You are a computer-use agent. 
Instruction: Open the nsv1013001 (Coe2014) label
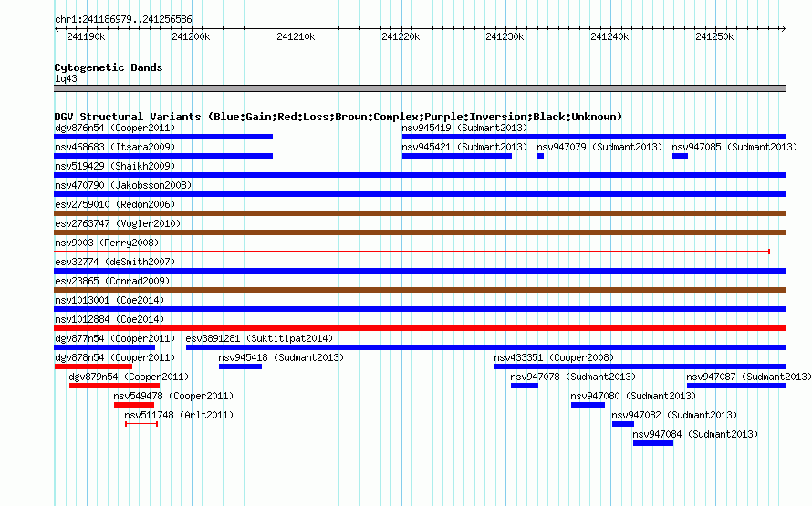pos(109,300)
